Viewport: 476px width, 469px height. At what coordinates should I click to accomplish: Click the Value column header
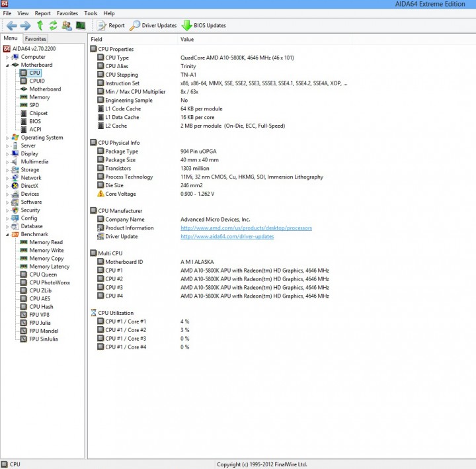point(264,39)
